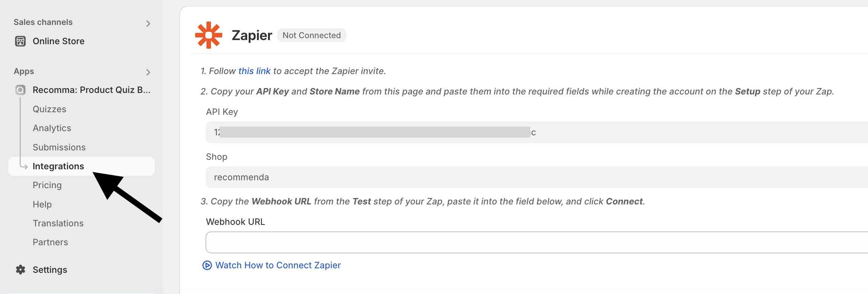Expand the Apps section
Viewport: 868px width, 294px height.
(148, 72)
